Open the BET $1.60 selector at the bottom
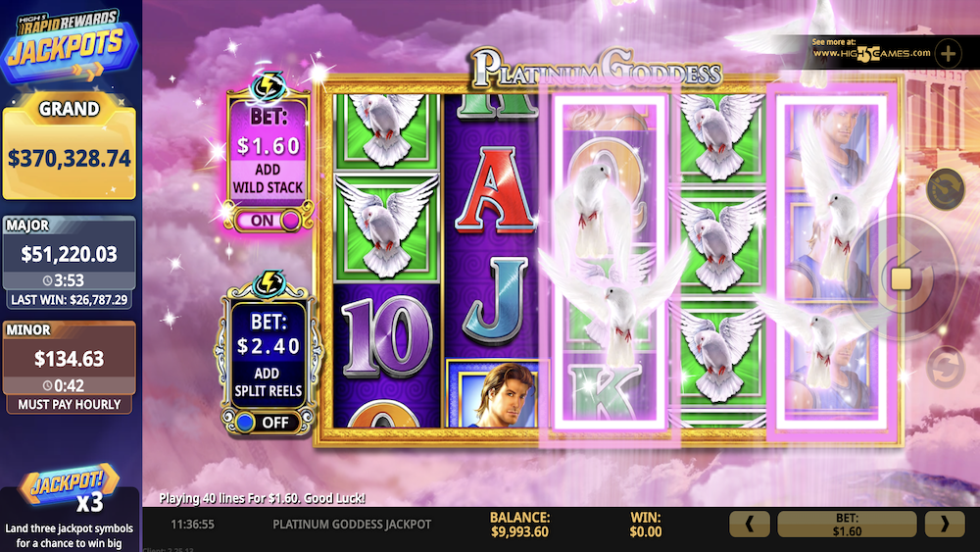980x552 pixels. coord(847,524)
